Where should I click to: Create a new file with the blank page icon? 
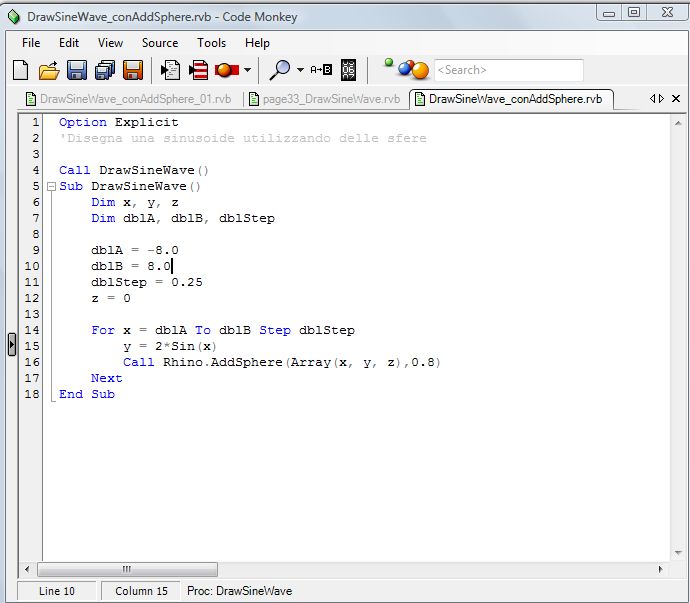[x=20, y=70]
